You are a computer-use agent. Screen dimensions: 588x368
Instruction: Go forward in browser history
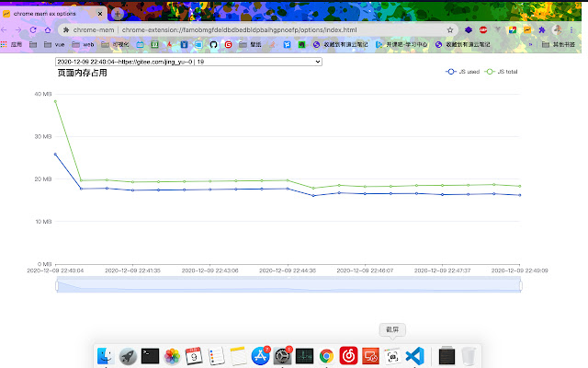[x=18, y=30]
